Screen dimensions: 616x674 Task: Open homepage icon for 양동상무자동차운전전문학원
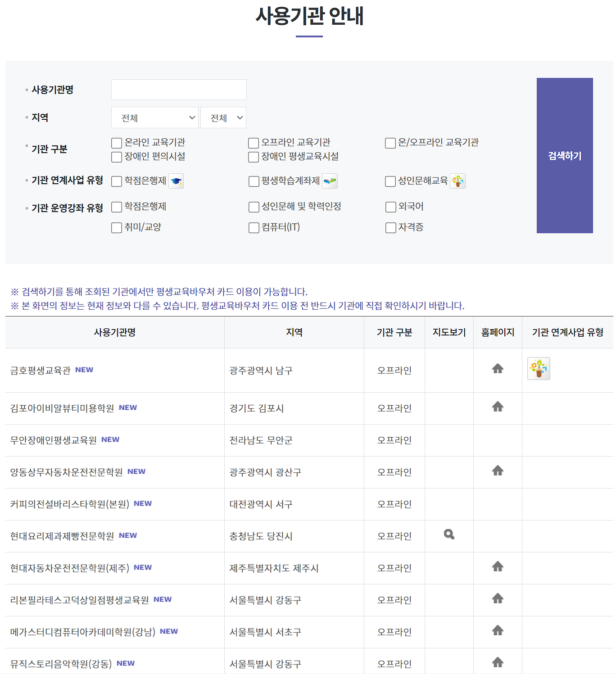coord(497,470)
